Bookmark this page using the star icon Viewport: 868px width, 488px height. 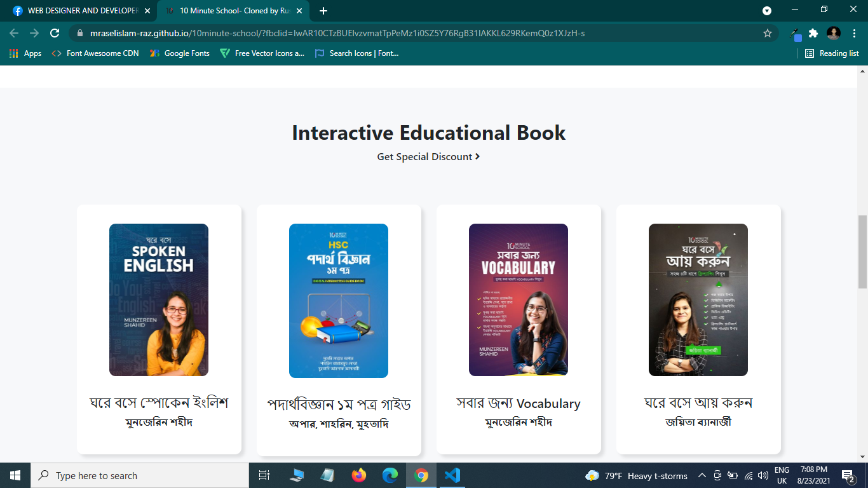pos(767,33)
